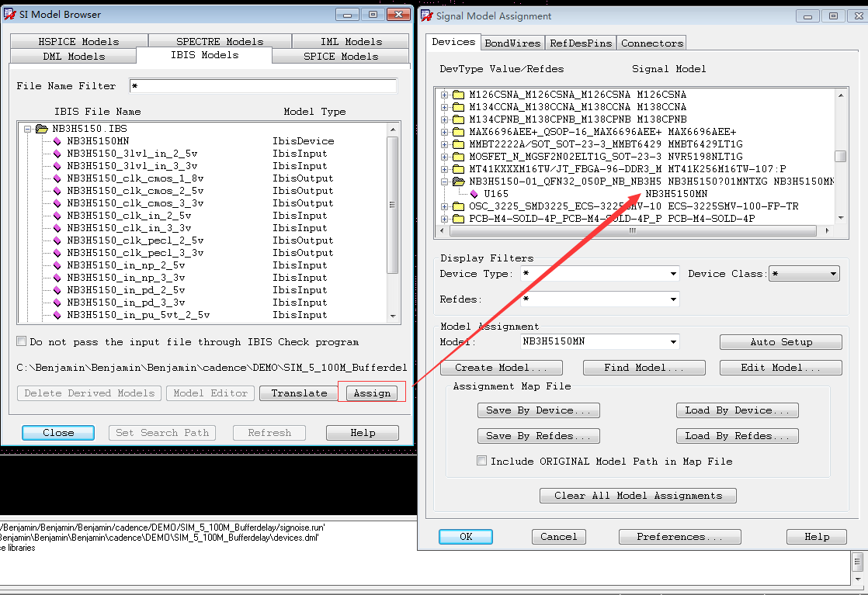Click the Auto Setup button

[x=780, y=342]
